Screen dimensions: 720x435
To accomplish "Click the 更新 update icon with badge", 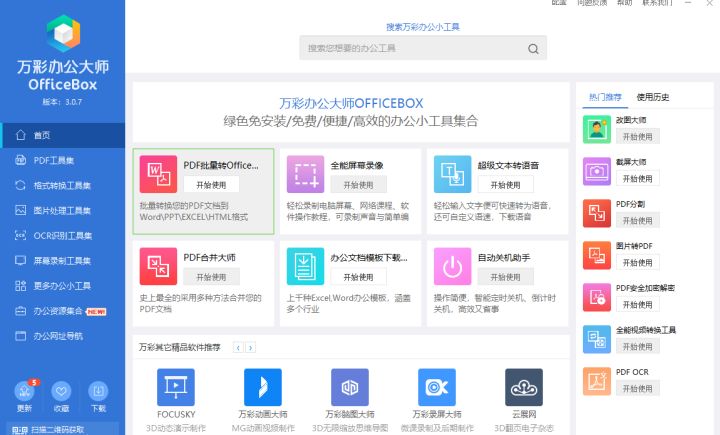I will coord(24,391).
